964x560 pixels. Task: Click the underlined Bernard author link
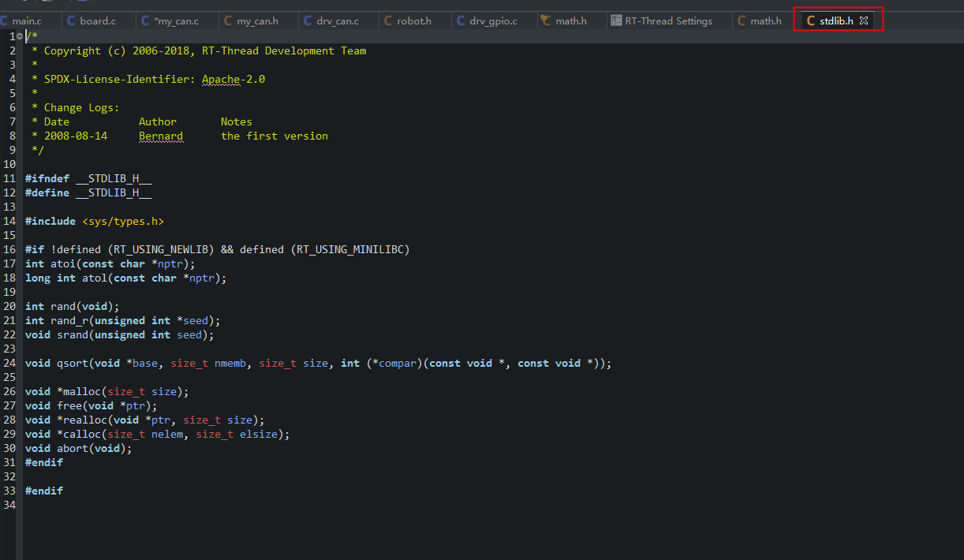(160, 136)
